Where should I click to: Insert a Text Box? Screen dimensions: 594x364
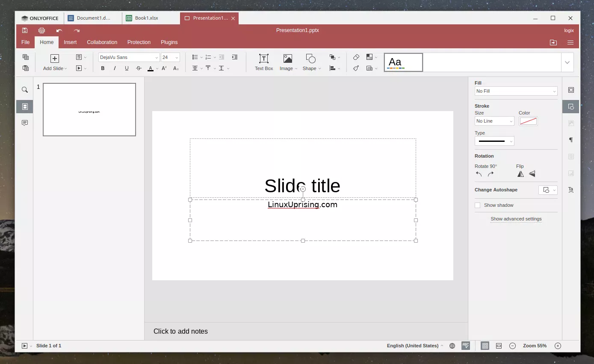[x=264, y=62]
